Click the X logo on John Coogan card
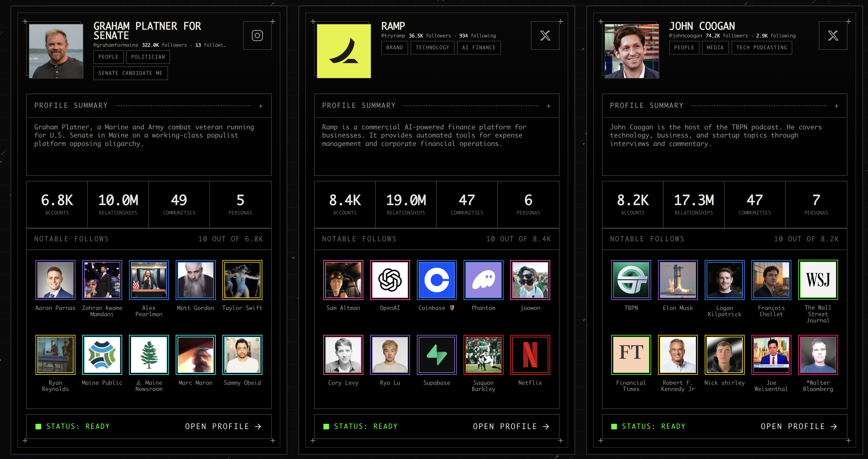This screenshot has width=868, height=459. (x=832, y=36)
